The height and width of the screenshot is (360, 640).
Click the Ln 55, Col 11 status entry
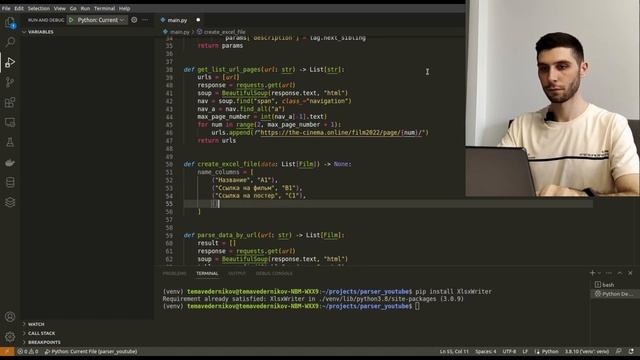pos(454,351)
